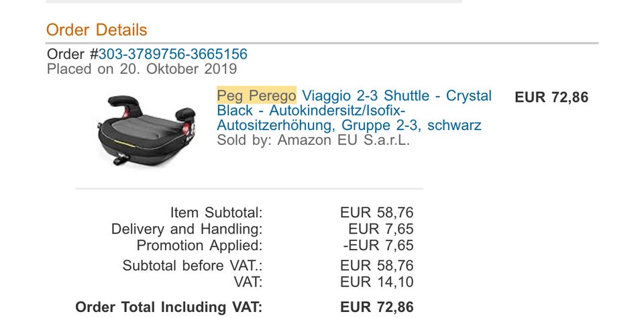Click the Order Details heading
Image resolution: width=644 pixels, height=318 pixels.
[x=97, y=30]
